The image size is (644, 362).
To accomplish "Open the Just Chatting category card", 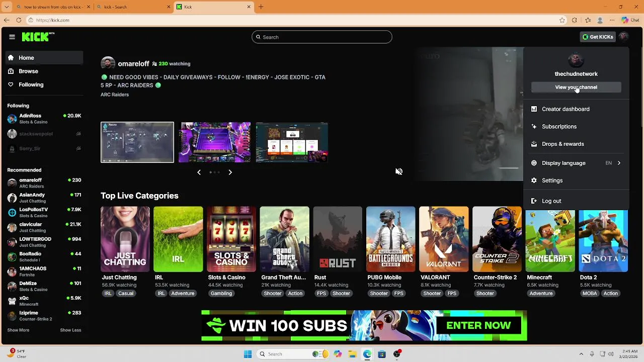I will (125, 239).
